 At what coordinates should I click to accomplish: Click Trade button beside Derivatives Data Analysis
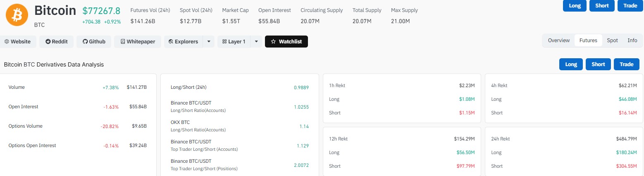627,64
